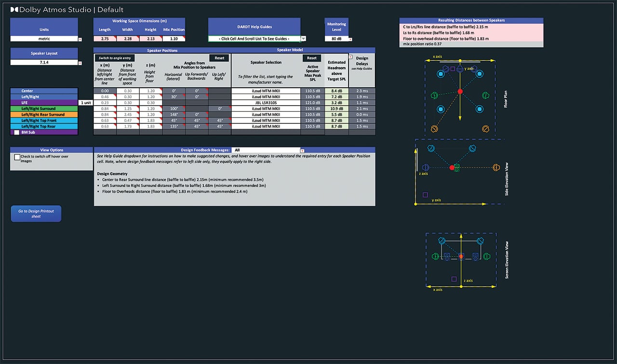This screenshot has height=364, width=617.
Task: Click the Width value 2.28
Action: coord(128,39)
